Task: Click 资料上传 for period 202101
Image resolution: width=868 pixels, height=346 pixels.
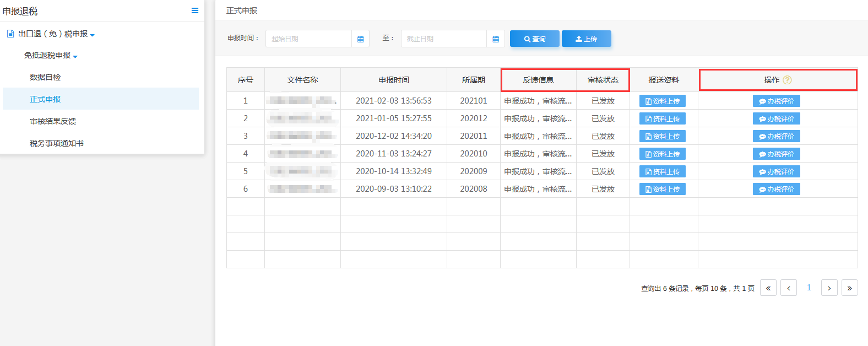Action: (x=663, y=101)
